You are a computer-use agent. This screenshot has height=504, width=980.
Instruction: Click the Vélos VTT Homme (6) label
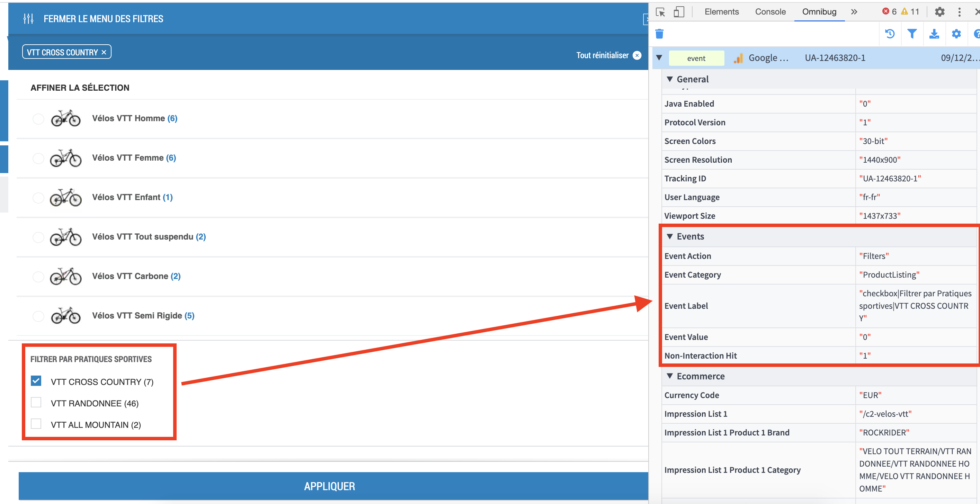coord(135,118)
